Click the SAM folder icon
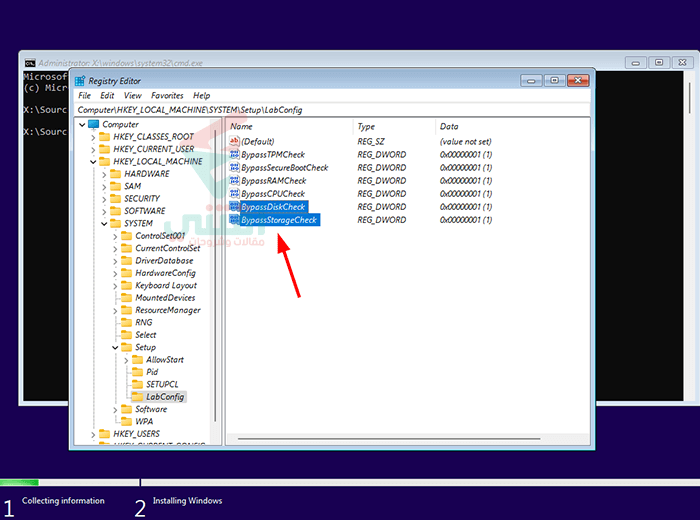Viewport: 700px width, 520px height. point(116,186)
